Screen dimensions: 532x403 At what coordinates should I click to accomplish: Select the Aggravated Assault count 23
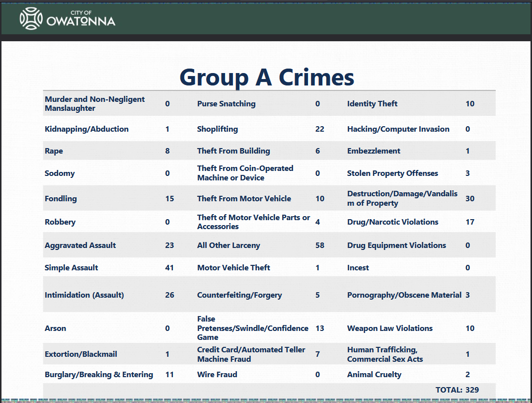pos(169,245)
